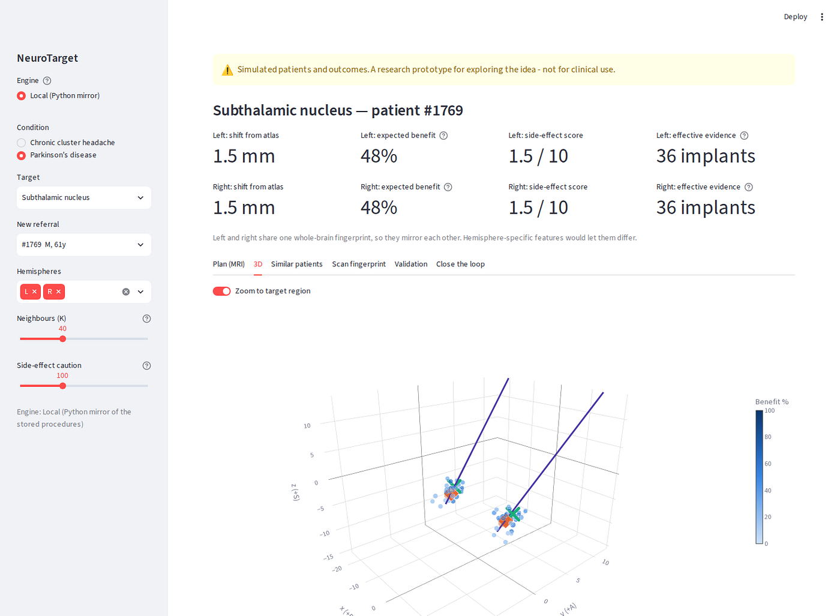
Task: Remove the R hemisphere tag
Action: [x=58, y=292]
